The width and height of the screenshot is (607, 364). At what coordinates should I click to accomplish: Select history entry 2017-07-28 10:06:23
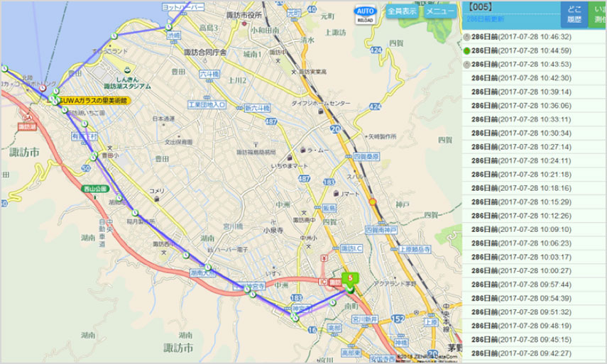coord(534,243)
